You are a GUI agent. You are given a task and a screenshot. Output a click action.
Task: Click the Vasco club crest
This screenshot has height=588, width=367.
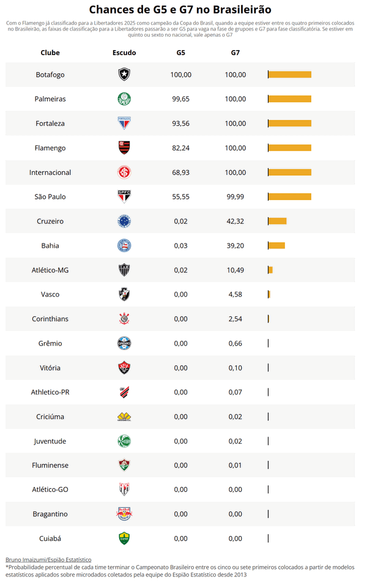124,294
